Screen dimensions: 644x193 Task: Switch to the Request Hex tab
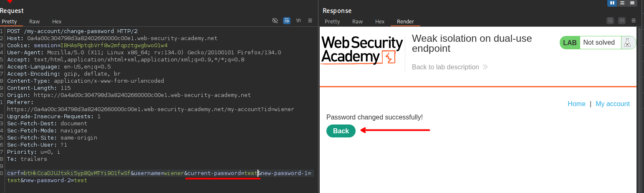pos(57,21)
